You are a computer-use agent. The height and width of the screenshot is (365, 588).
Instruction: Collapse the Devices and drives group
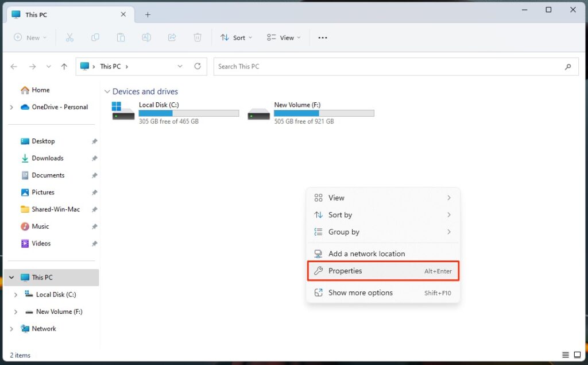[x=107, y=91]
